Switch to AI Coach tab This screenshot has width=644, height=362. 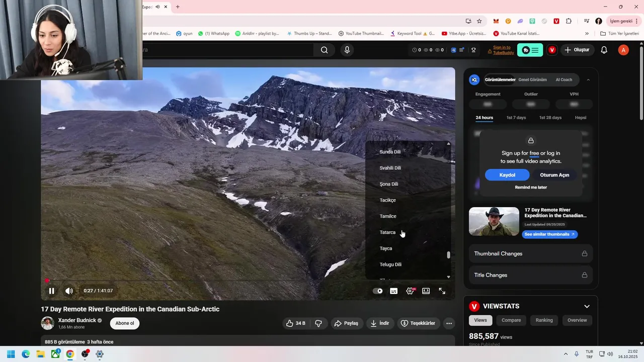click(563, 79)
